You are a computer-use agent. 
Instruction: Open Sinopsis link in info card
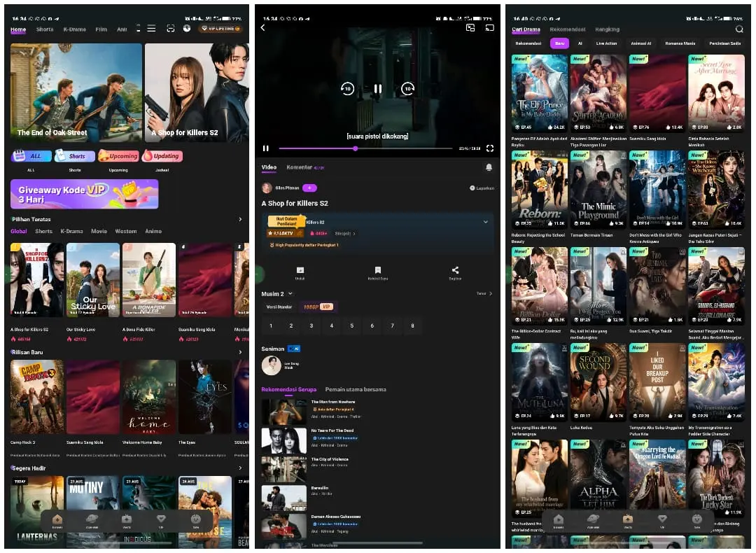[x=345, y=233]
